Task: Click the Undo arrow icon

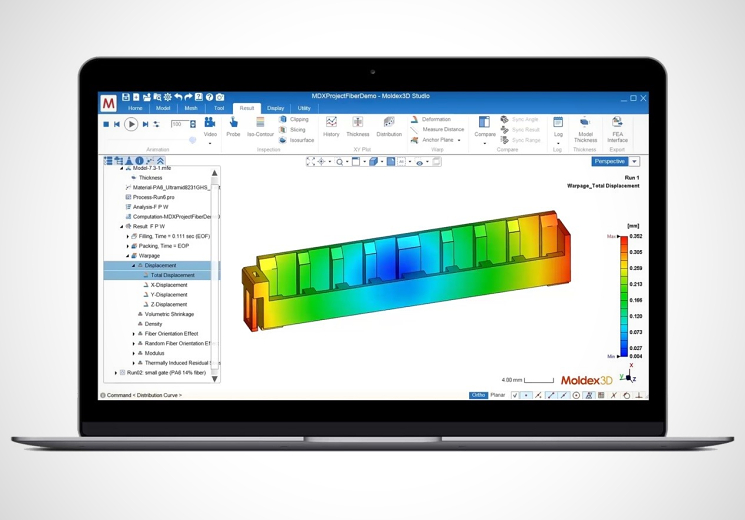Action: pos(178,97)
